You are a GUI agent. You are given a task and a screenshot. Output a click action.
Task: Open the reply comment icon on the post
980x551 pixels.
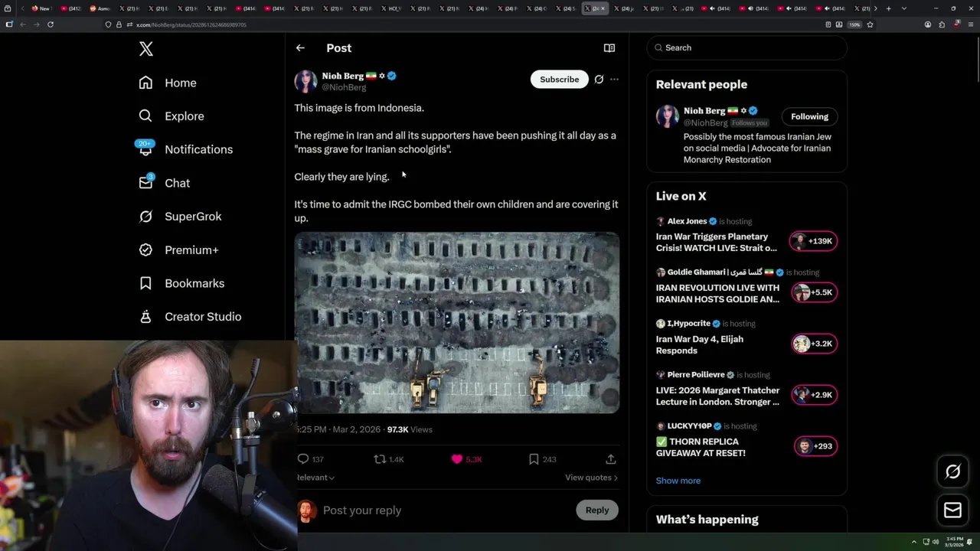click(303, 459)
